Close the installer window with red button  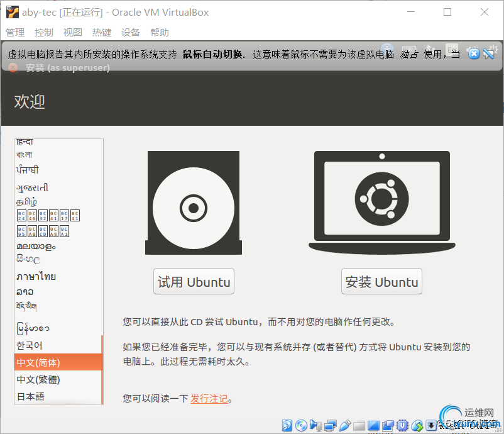(x=13, y=67)
